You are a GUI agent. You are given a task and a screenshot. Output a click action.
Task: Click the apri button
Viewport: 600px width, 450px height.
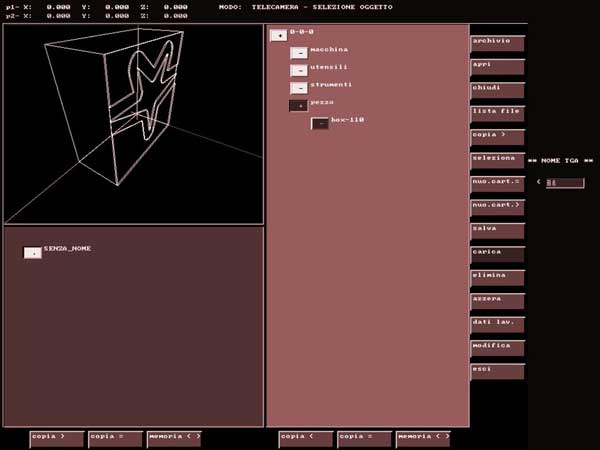coord(497,67)
